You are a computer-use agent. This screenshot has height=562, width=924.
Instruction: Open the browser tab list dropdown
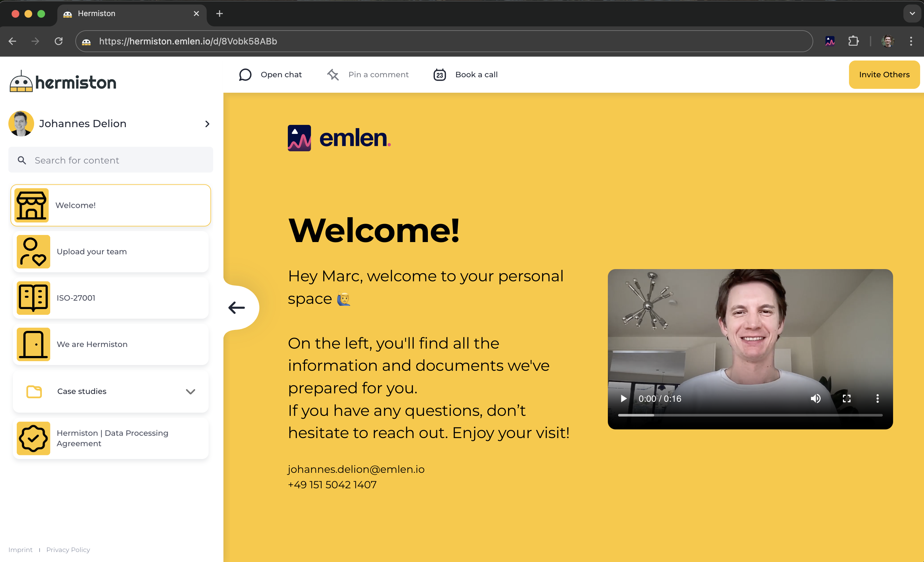[x=912, y=14]
